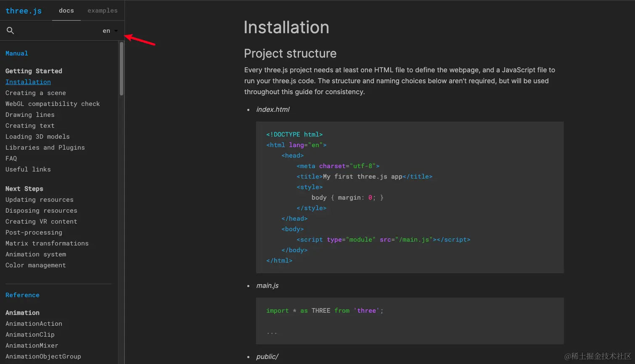Viewport: 635px width, 364px height.
Task: Open Libraries and Plugins page
Action: pos(45,148)
